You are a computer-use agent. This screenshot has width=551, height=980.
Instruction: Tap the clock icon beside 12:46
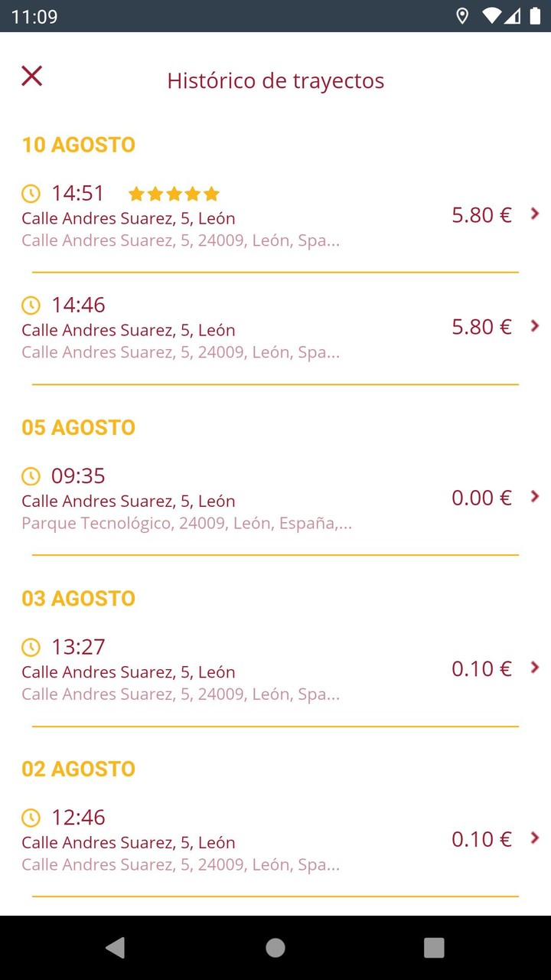click(31, 818)
